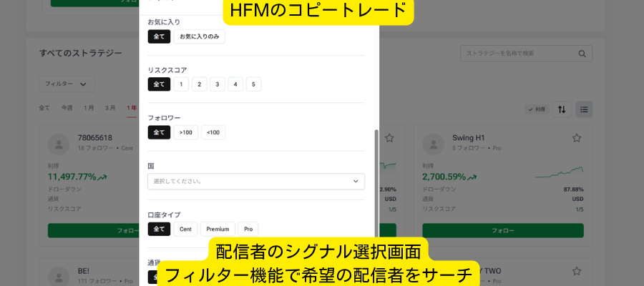The height and width of the screenshot is (286, 644).
Task: Choose risk score 3
Action: (x=218, y=84)
